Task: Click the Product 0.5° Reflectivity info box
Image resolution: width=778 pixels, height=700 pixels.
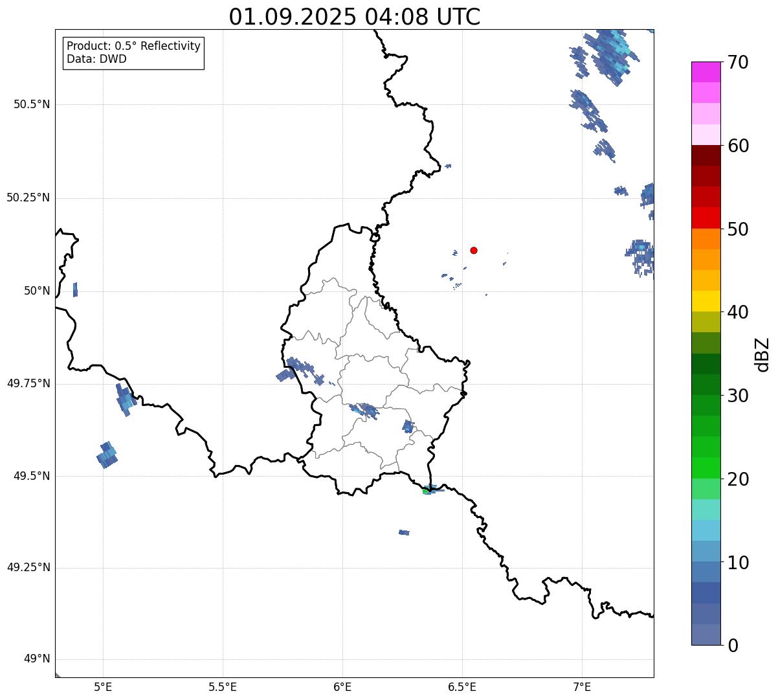Action: point(133,53)
